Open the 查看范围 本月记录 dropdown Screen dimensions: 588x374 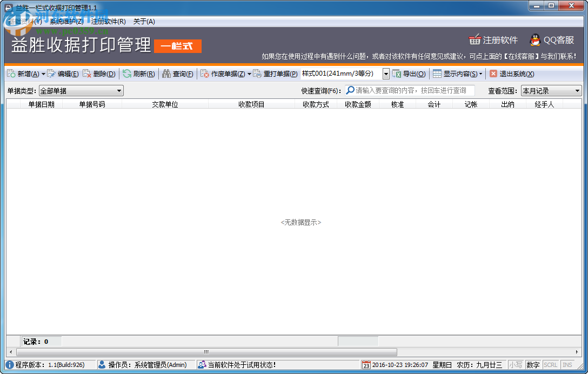(x=578, y=90)
